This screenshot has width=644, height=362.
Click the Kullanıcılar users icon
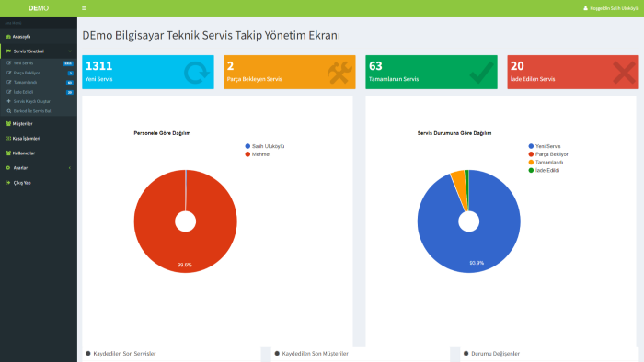8,153
